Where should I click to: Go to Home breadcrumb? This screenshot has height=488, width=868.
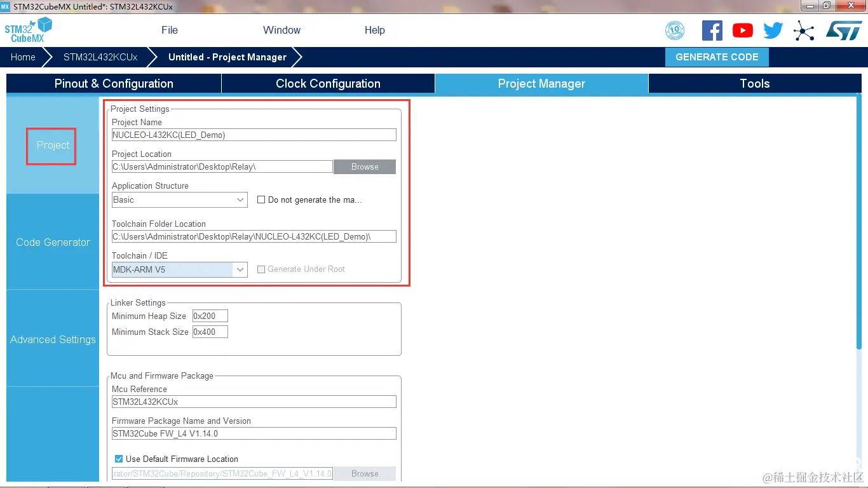pos(23,57)
